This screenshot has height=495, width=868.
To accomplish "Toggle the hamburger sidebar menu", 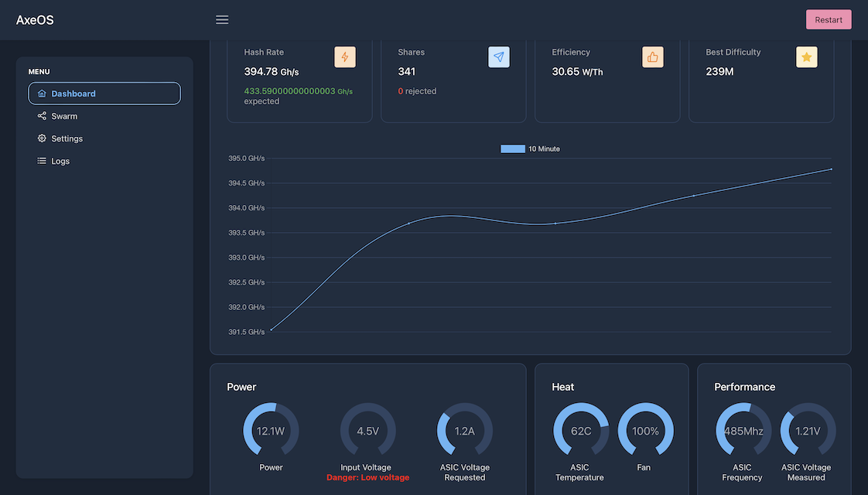I will tap(222, 20).
